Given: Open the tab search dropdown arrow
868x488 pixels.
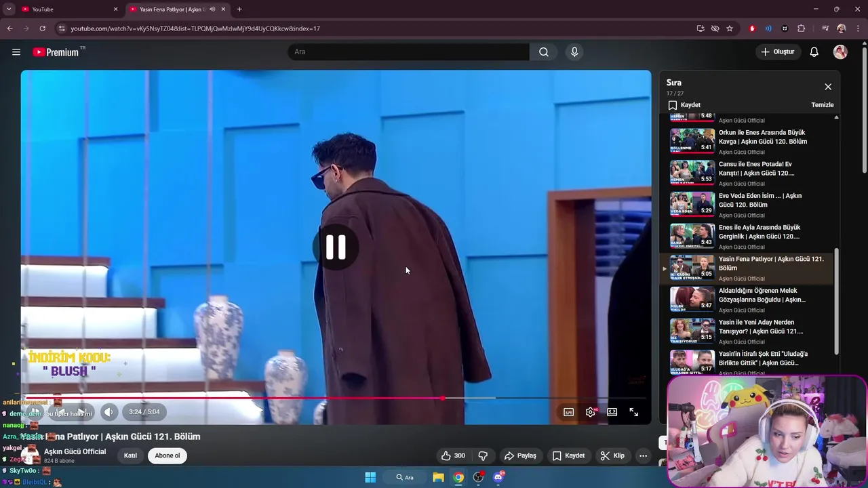Looking at the screenshot, I should point(9,9).
